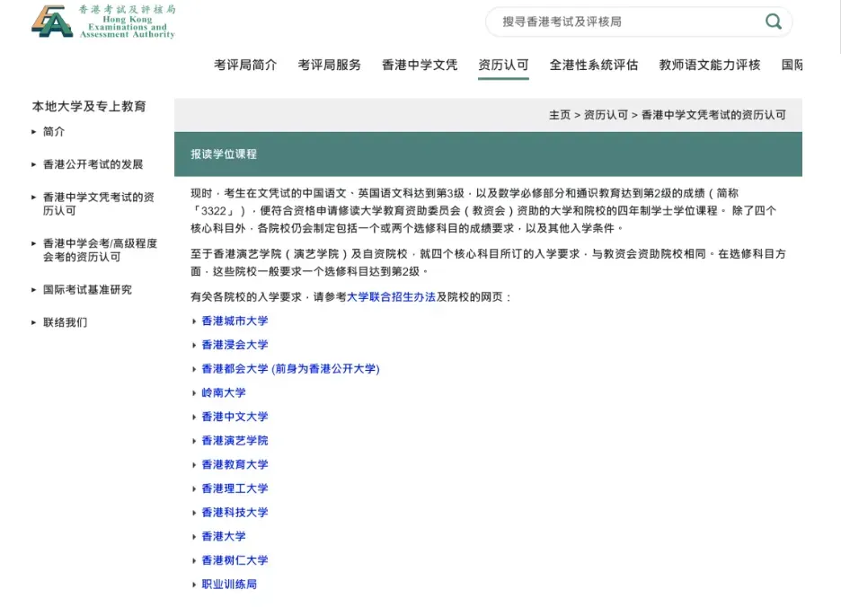Open the 香港中学文凭 menu
This screenshot has width=841, height=616.
pyautogui.click(x=420, y=65)
